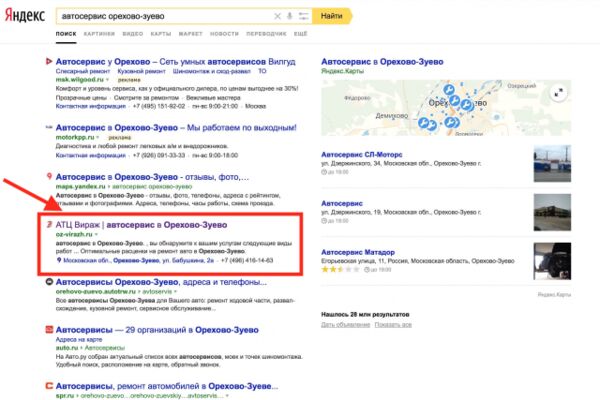Select the Поиск tab
Viewport: 600px width, 400px height.
pyautogui.click(x=66, y=34)
